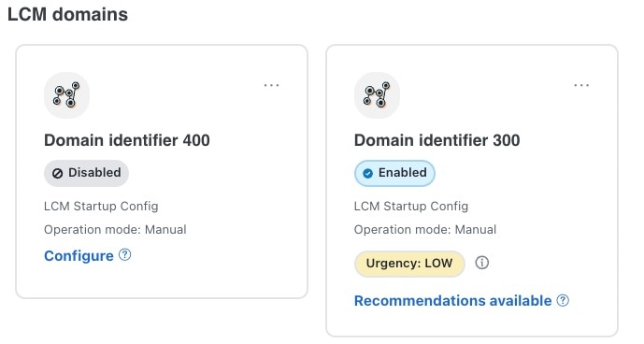The height and width of the screenshot is (344, 644).
Task: Click the LCM domains heading
Action: coord(68,14)
